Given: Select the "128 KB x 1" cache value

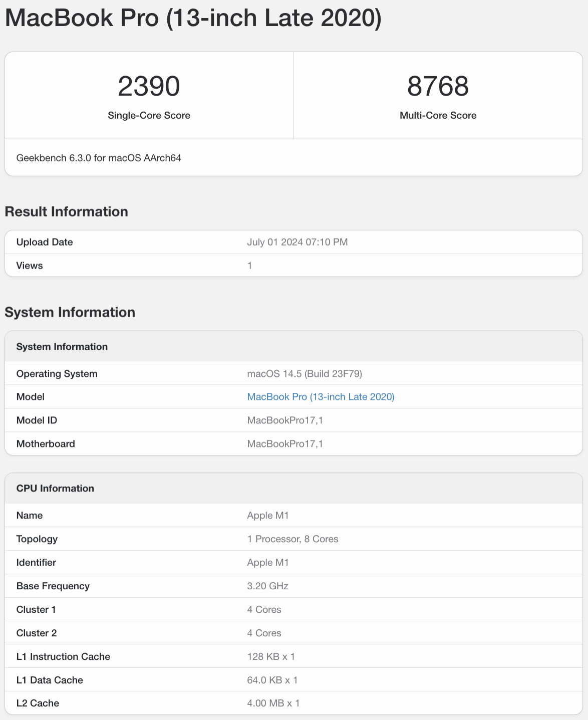Looking at the screenshot, I should [271, 657].
